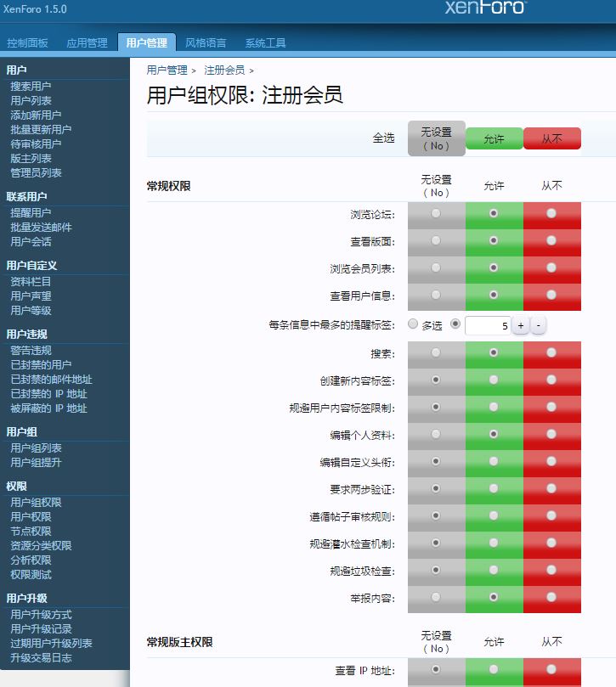Select 从不 radio for 浏览论坛
Image resolution: width=616 pixels, height=687 pixels.
(551, 214)
